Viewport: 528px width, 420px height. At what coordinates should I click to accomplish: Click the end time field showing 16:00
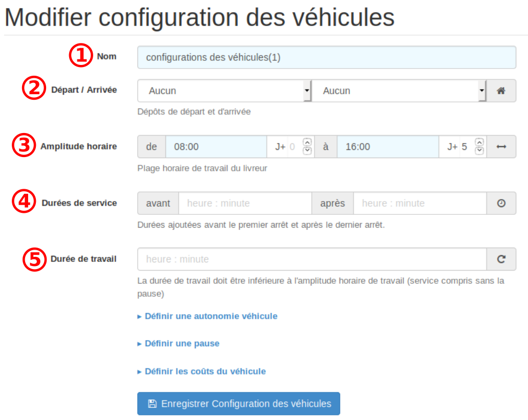(x=388, y=147)
